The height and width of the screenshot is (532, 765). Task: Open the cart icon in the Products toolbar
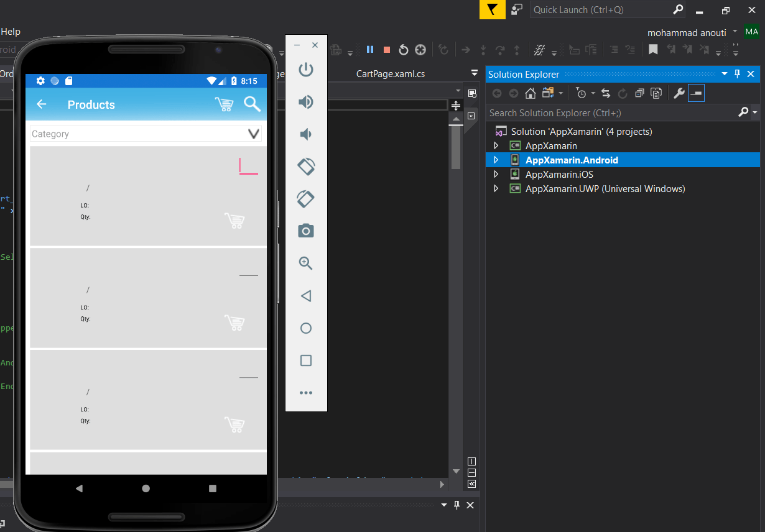pos(224,104)
